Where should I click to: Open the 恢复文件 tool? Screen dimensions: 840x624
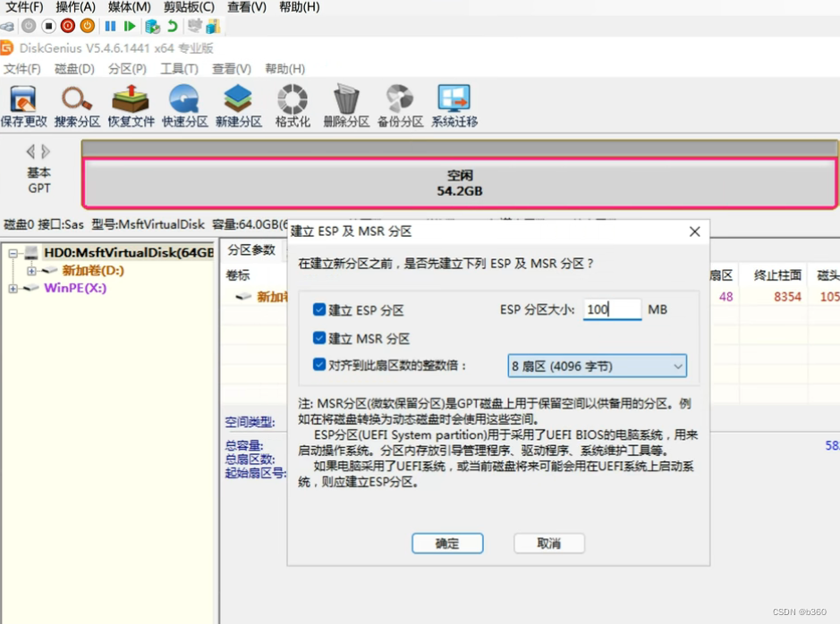click(131, 106)
